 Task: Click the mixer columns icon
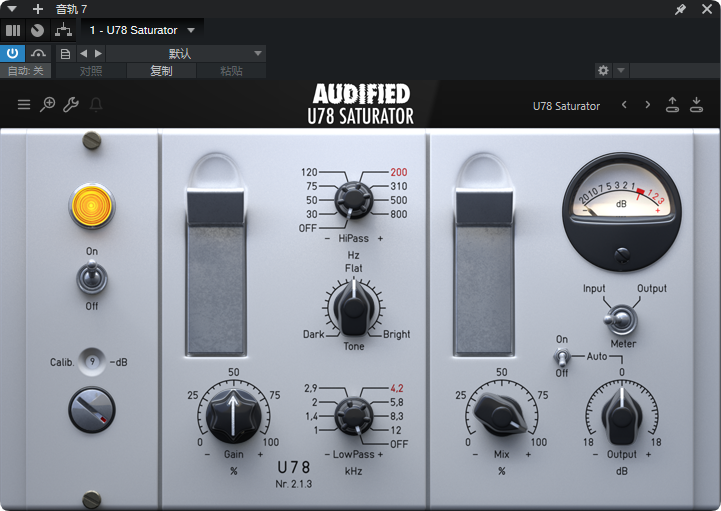[13, 30]
